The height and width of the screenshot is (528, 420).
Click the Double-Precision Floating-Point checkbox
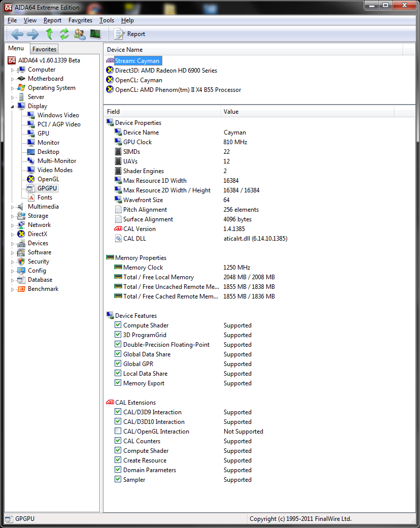coord(118,344)
